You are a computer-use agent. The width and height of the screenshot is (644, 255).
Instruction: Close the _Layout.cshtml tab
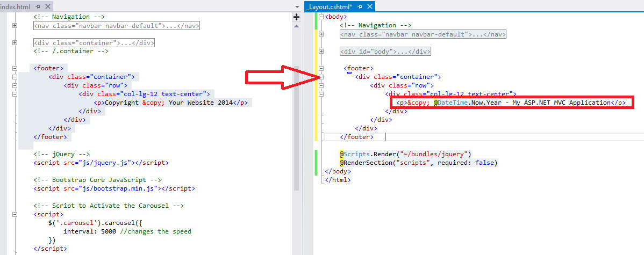370,7
